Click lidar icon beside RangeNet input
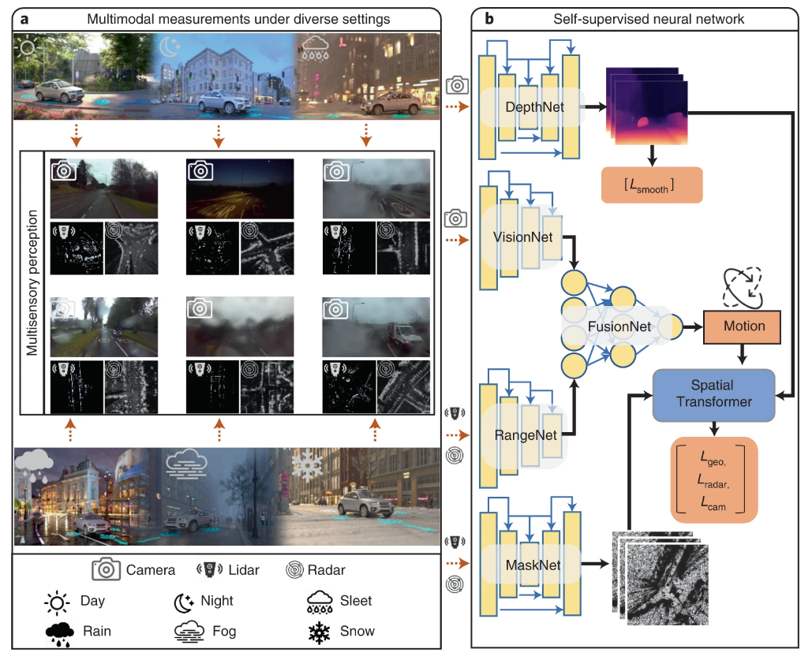812x660 pixels. (455, 413)
